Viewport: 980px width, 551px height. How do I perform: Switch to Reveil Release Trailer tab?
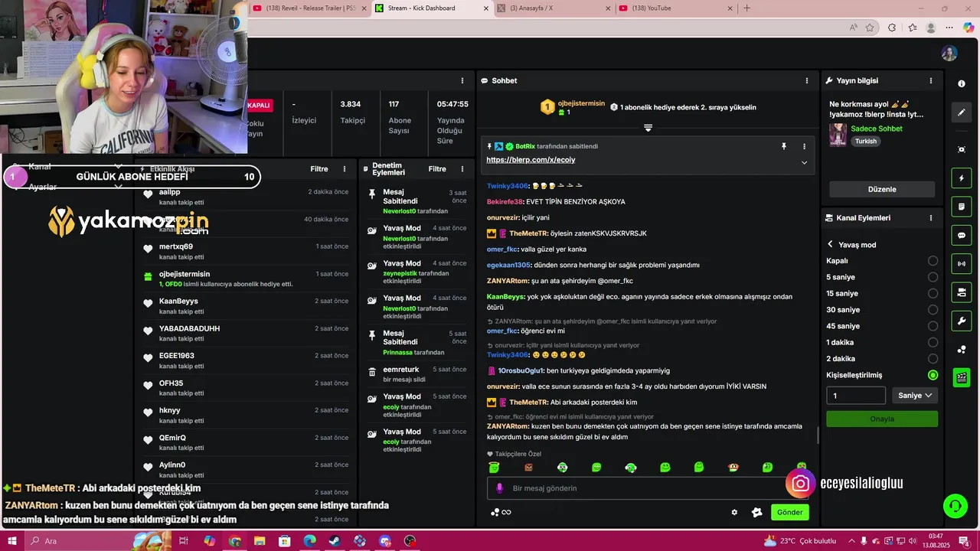(309, 8)
